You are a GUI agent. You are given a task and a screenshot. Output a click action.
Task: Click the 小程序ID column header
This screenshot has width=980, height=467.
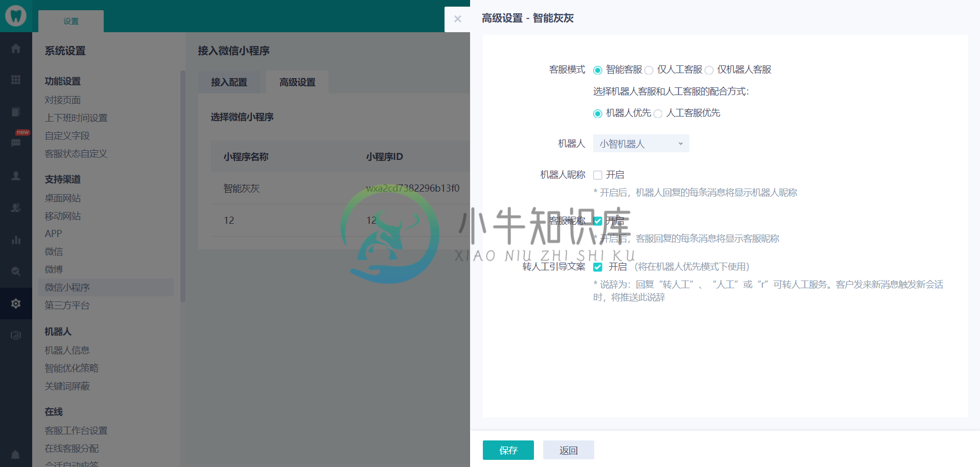click(x=384, y=157)
